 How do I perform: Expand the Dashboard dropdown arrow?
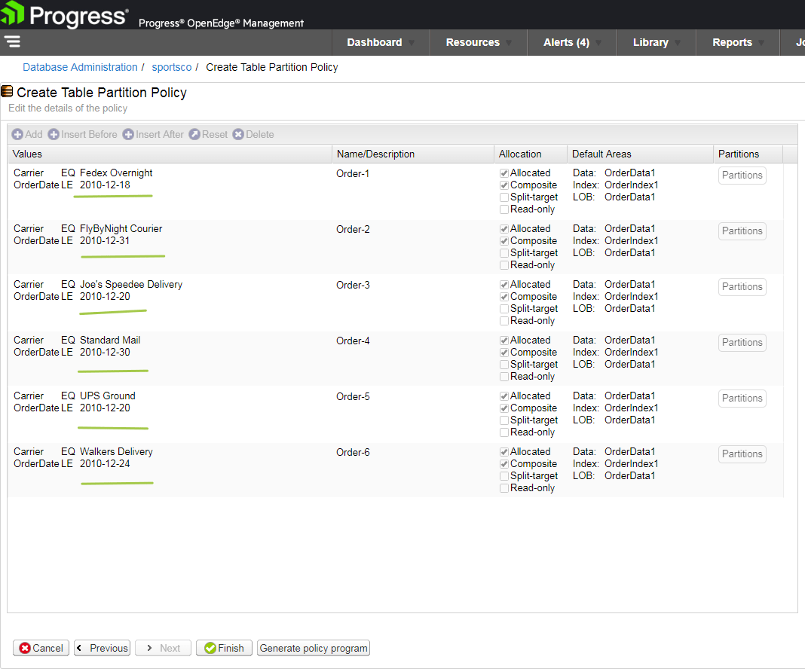click(412, 43)
